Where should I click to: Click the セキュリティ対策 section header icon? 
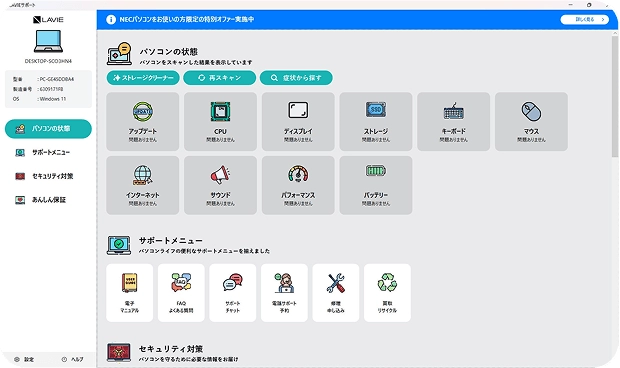click(x=119, y=352)
